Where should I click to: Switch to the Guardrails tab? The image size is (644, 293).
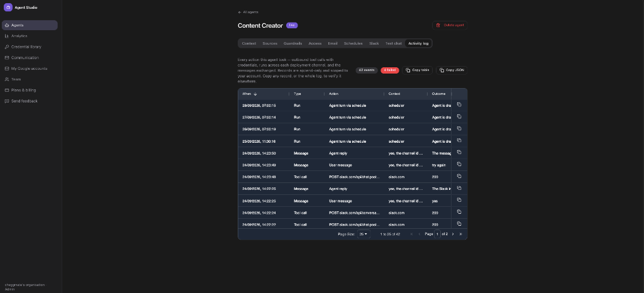(293, 43)
